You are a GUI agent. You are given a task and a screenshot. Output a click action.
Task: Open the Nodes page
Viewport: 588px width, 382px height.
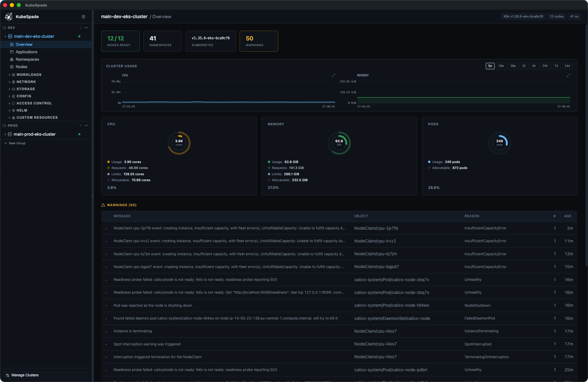pyautogui.click(x=46, y=67)
